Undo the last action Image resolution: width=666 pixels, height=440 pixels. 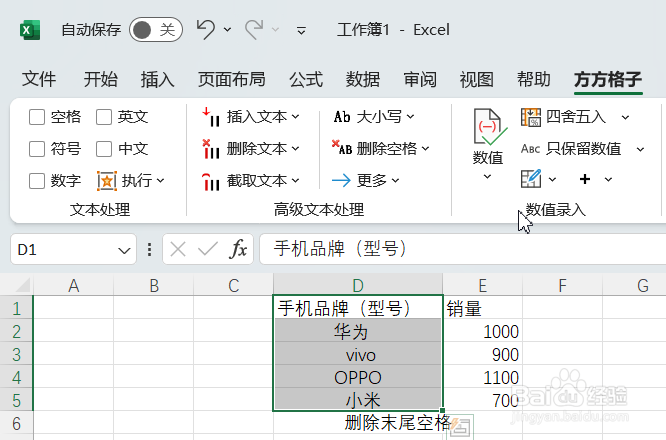[x=206, y=29]
